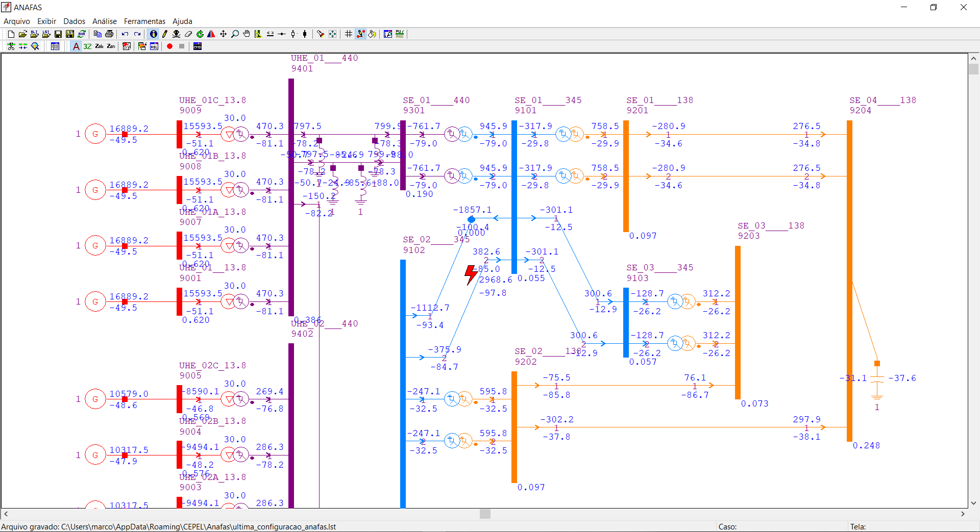Click the magnifier search element icon
The width and height of the screenshot is (980, 532).
coord(35,46)
